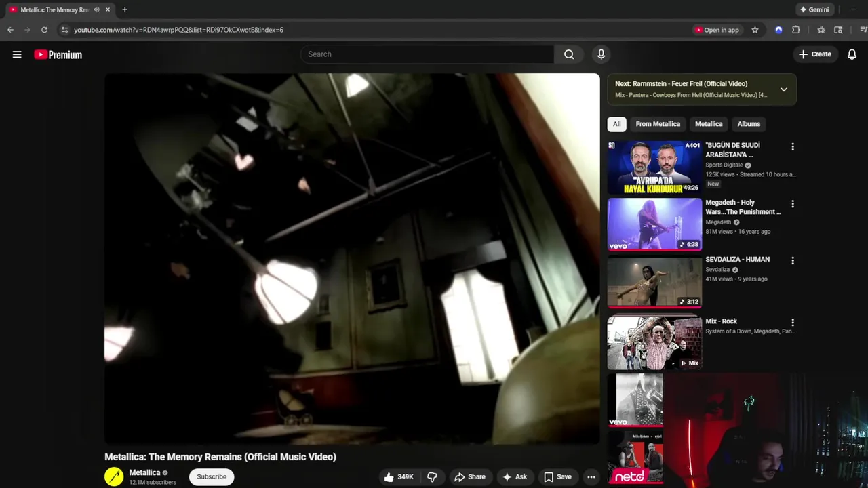Open options for Sports Digitale video
This screenshot has height=488, width=868.
[x=792, y=146]
